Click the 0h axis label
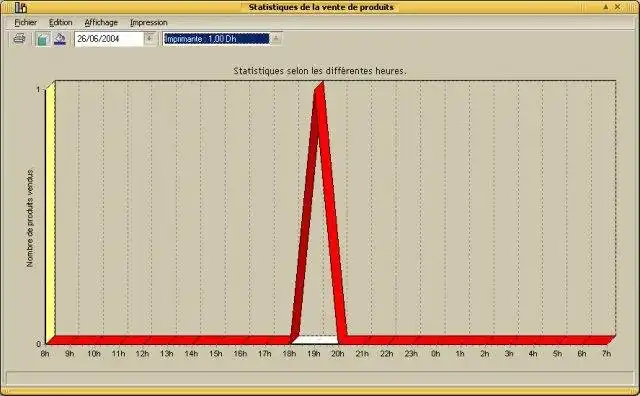 coord(436,354)
